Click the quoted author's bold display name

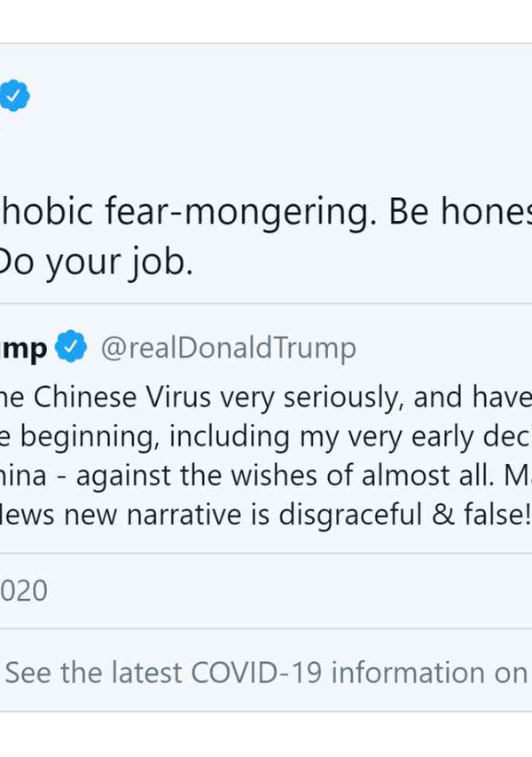point(23,349)
